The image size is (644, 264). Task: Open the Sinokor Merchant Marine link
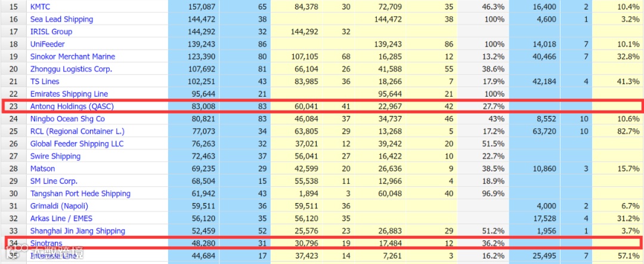[72, 57]
